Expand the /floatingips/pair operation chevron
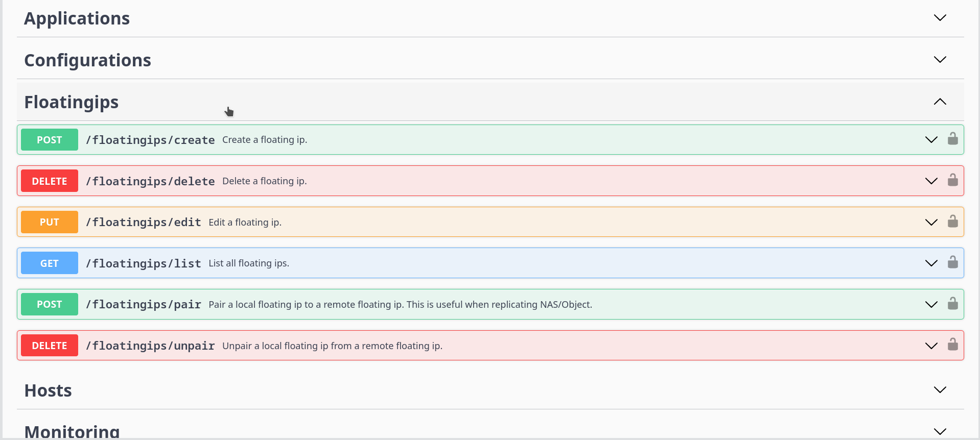 (x=931, y=305)
